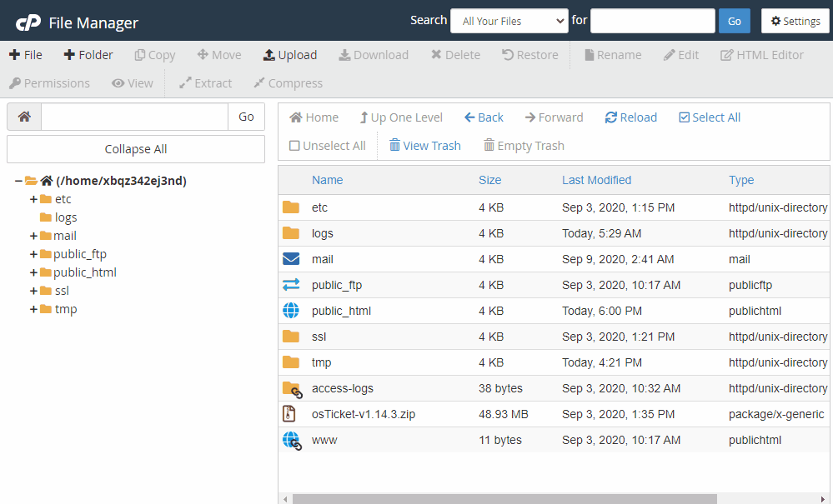Check Select All files
Viewport: 833px width, 504px height.
coord(710,117)
